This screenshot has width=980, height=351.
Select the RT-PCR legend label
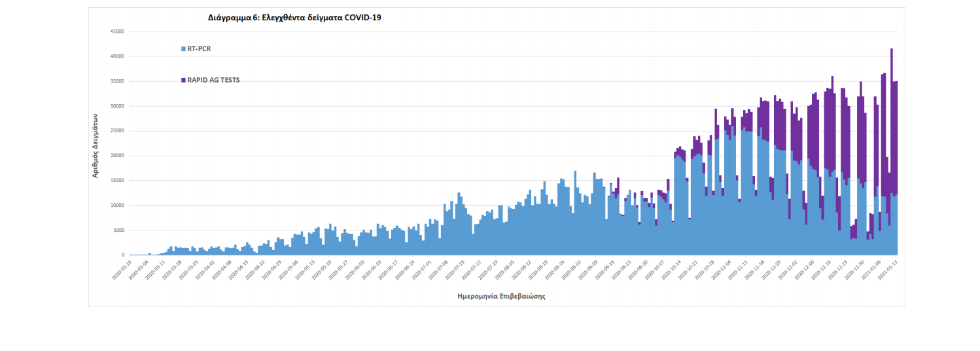(199, 49)
